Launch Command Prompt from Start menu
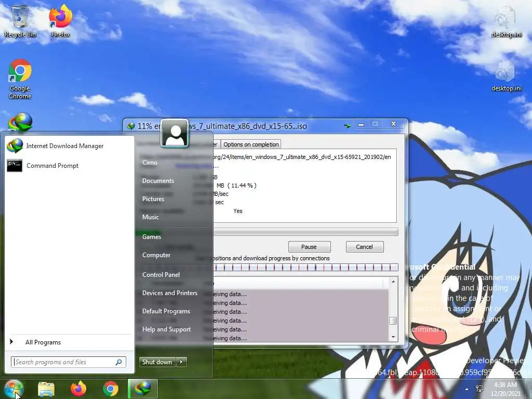The image size is (532, 399). point(70,166)
